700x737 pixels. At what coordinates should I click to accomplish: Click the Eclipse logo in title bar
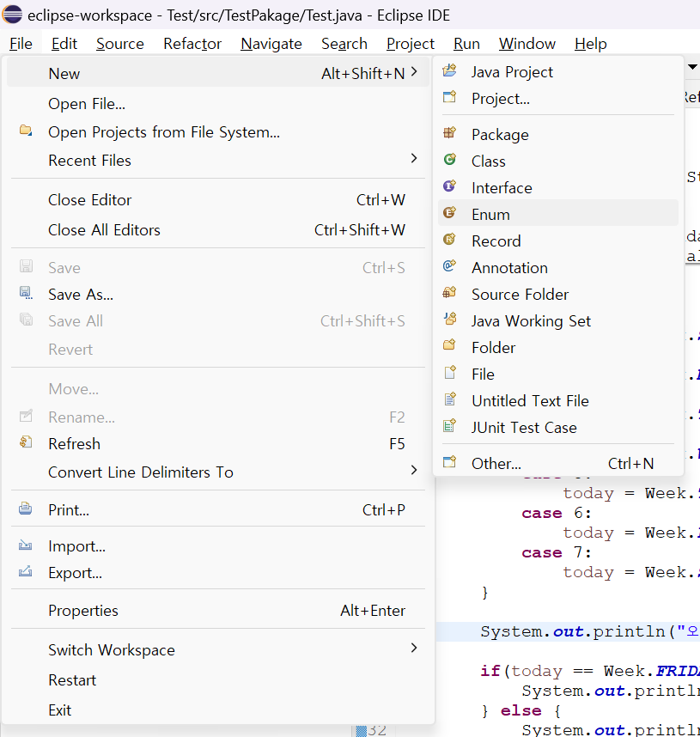pyautogui.click(x=12, y=15)
